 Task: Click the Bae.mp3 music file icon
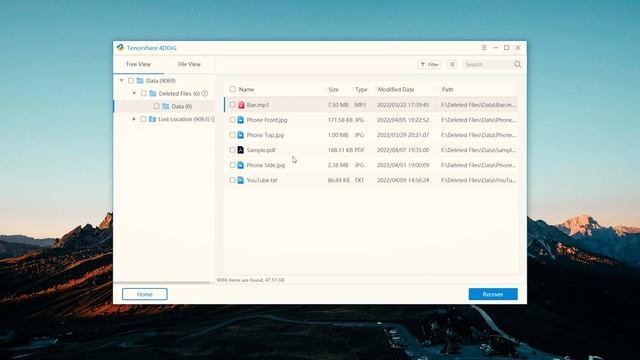coord(241,105)
